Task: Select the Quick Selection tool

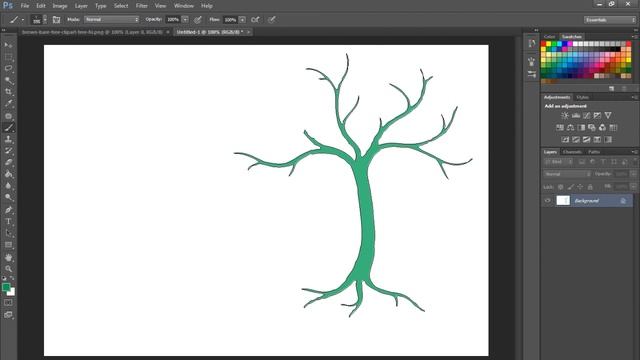Action: pyautogui.click(x=8, y=80)
